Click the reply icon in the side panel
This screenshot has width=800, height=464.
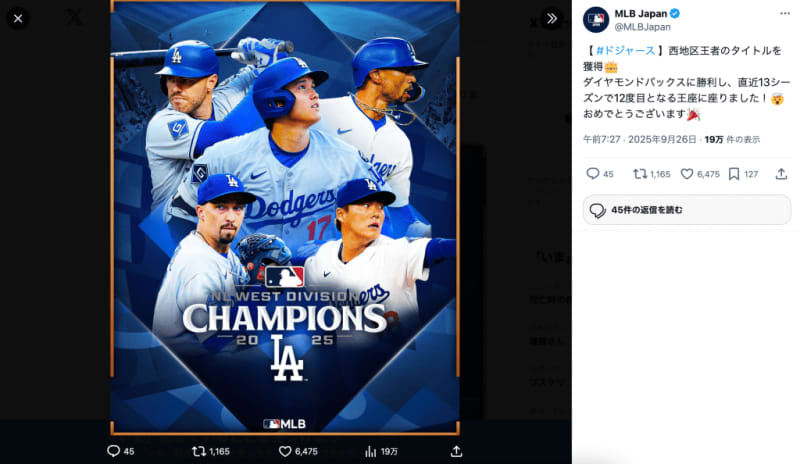point(593,173)
